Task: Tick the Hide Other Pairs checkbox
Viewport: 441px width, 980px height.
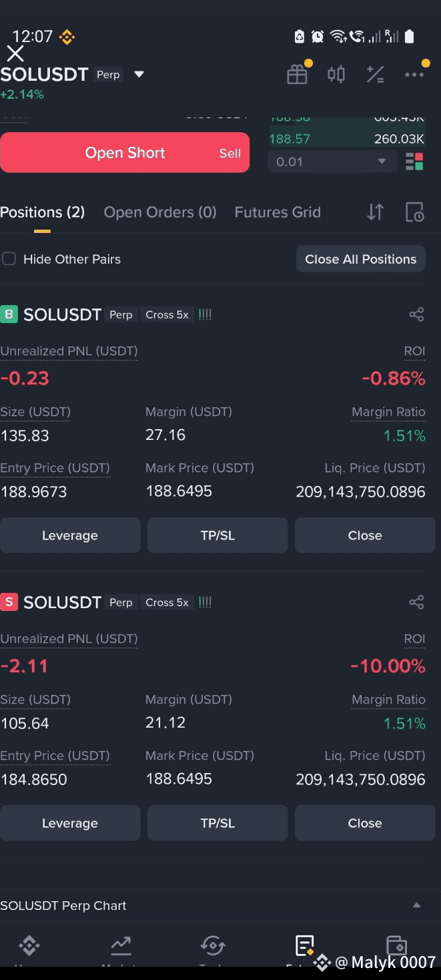Action: click(x=9, y=259)
